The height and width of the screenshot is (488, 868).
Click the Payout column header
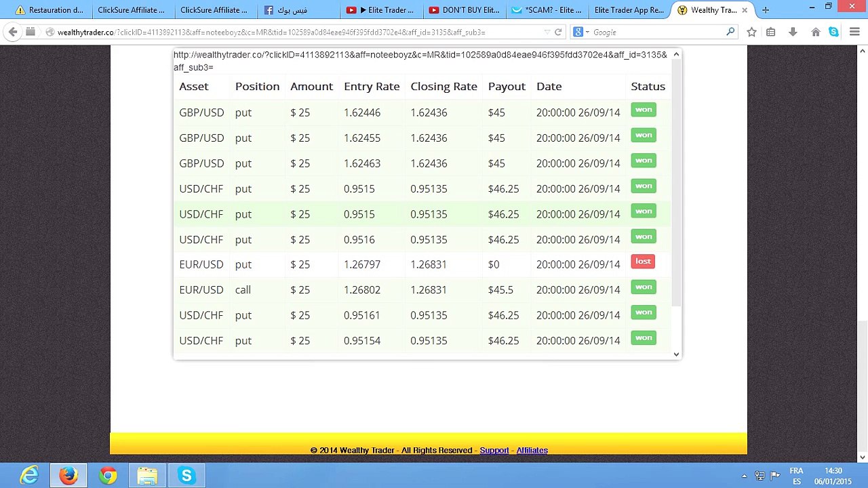point(507,86)
